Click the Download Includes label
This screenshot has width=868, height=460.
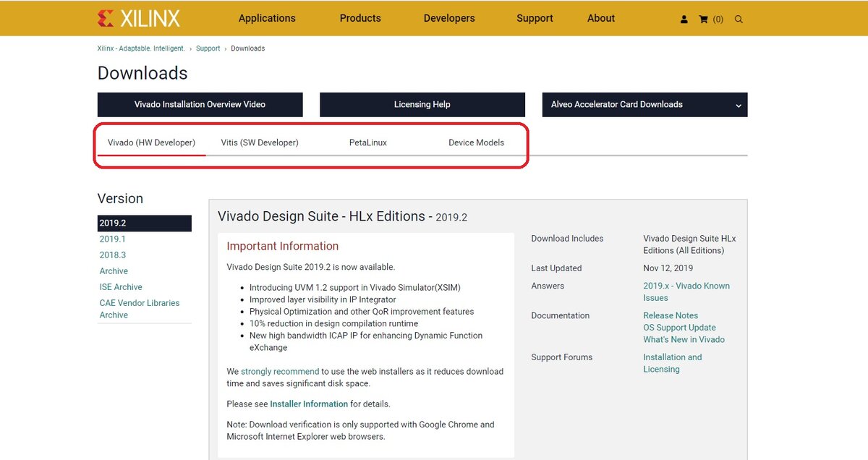tap(567, 239)
